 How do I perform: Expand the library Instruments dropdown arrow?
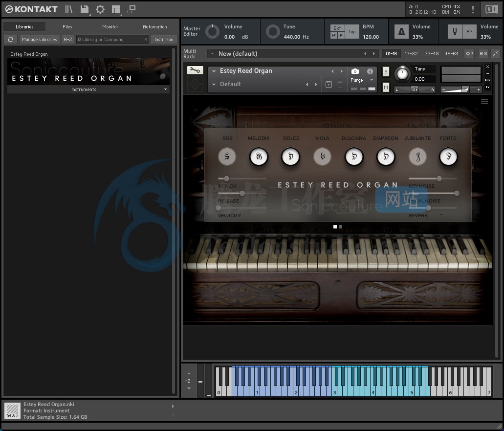coord(165,90)
